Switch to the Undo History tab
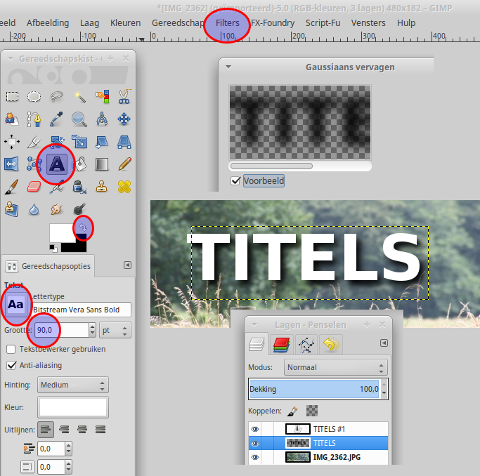The width and height of the screenshot is (480, 476). (x=331, y=344)
